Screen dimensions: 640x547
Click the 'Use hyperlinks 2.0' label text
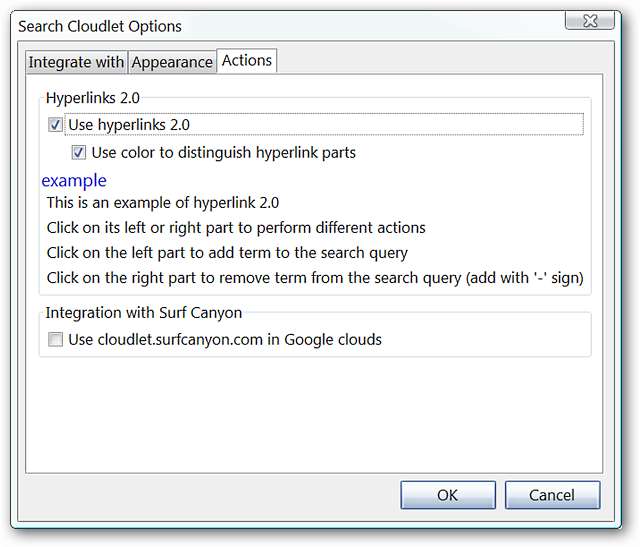point(129,126)
